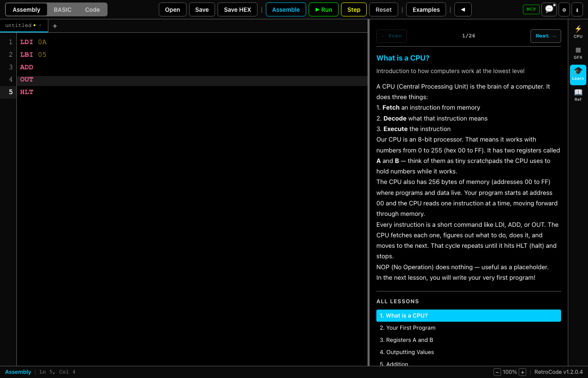
Task: Switch to the BASIC language tab
Action: point(63,9)
